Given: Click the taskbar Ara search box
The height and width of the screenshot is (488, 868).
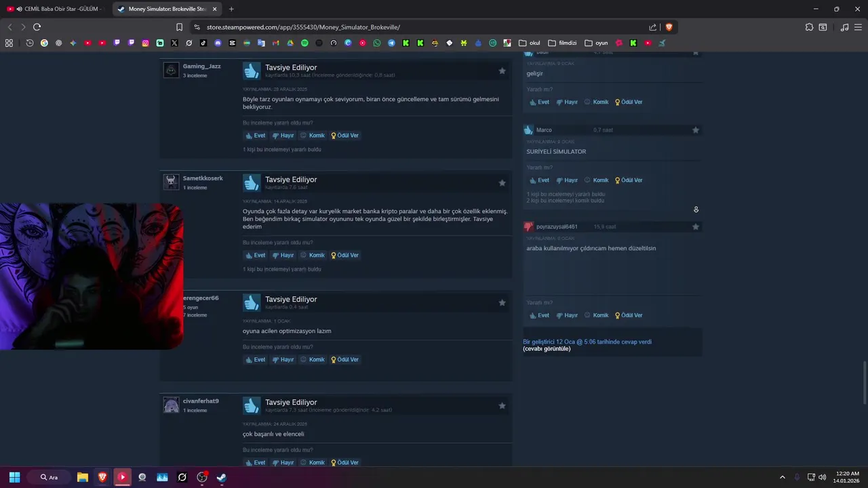Looking at the screenshot, I should coord(49,477).
